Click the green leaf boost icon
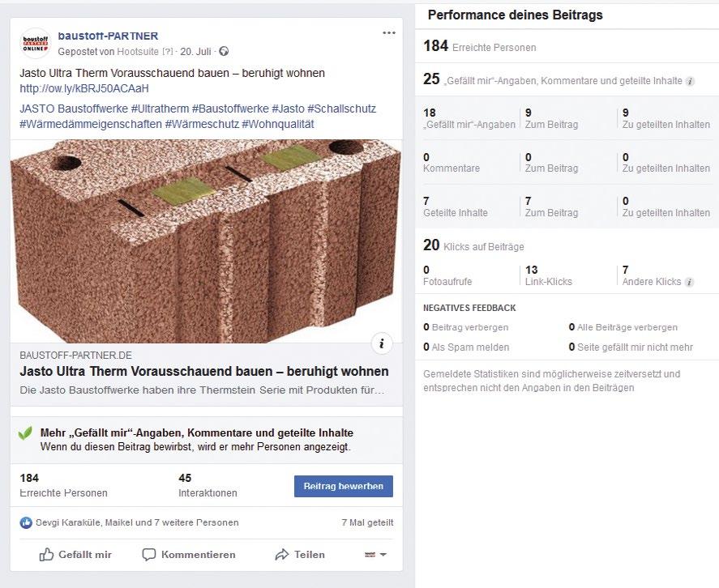Screen dimensions: 719x588 tap(25, 433)
